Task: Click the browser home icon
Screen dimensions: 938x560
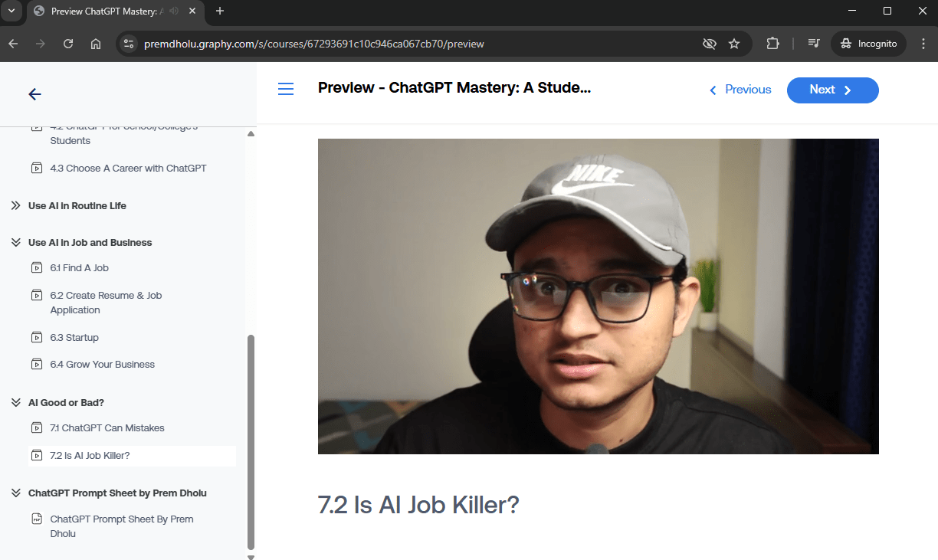Action: click(x=96, y=44)
